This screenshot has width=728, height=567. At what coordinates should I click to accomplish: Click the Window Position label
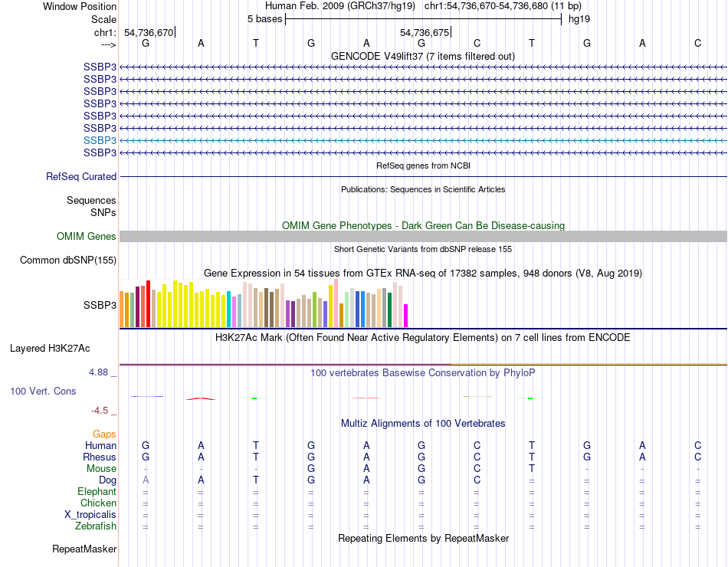(x=80, y=6)
